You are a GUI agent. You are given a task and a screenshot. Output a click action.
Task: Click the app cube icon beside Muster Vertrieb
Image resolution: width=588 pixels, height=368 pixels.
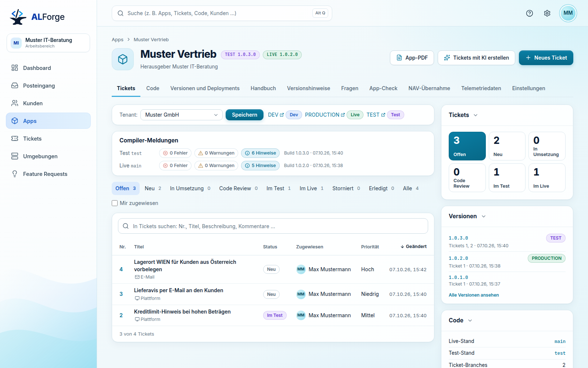[123, 59]
